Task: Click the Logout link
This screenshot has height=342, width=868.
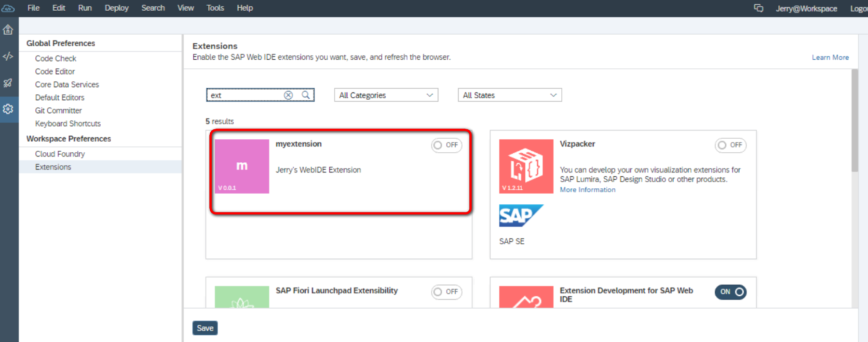Action: point(859,9)
